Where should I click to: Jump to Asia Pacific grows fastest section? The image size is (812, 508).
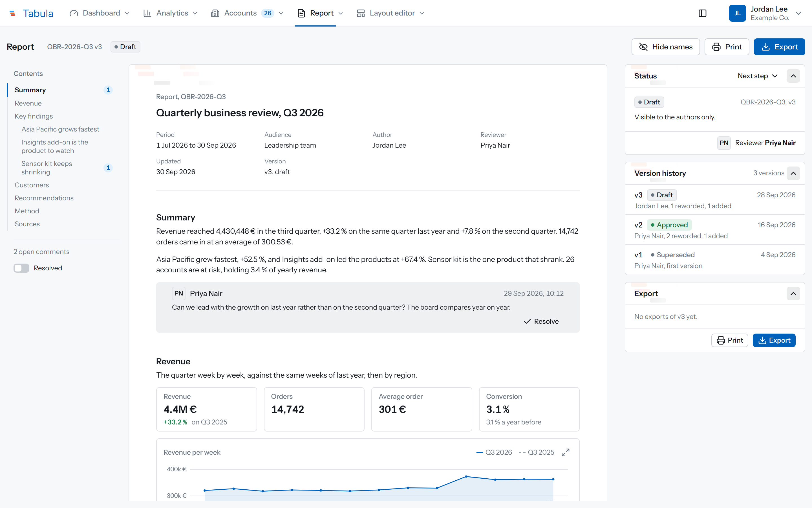pyautogui.click(x=60, y=129)
